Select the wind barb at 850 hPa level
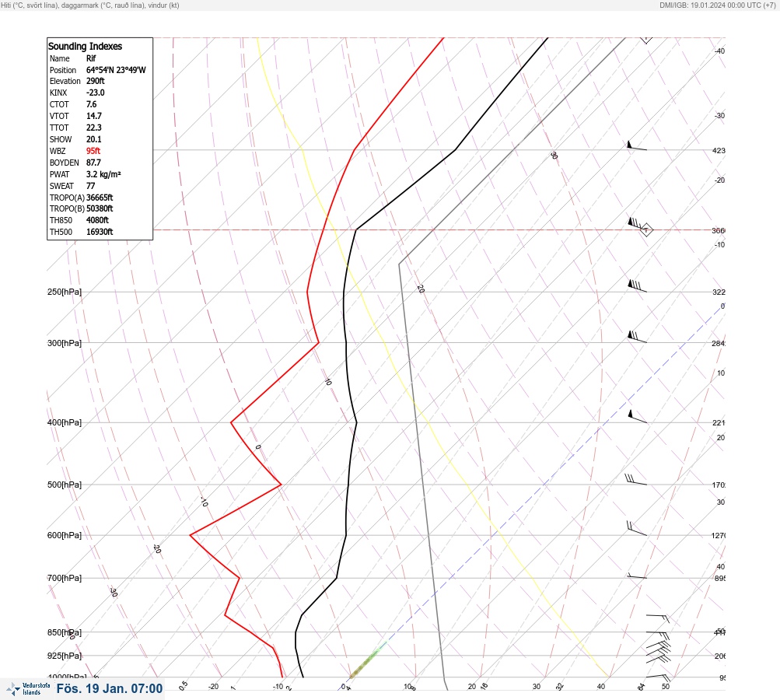This screenshot has width=780, height=700. point(658,635)
